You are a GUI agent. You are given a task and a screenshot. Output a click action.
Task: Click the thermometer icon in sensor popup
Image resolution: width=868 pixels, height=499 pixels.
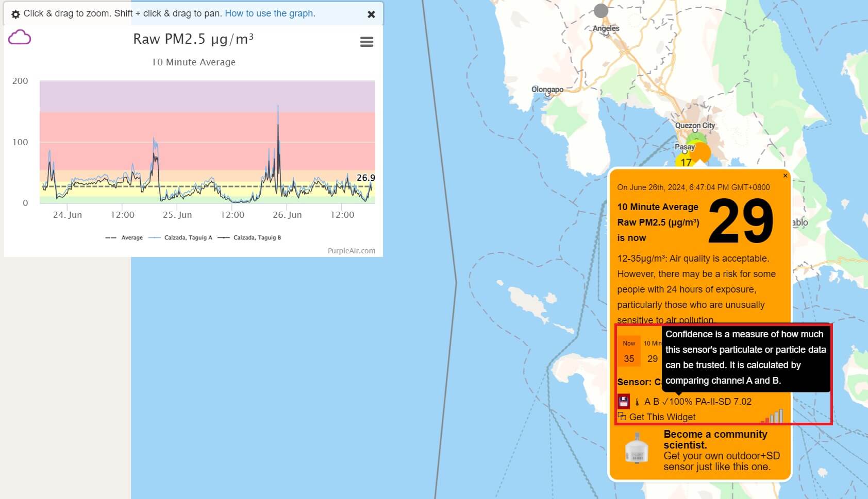[x=637, y=402]
